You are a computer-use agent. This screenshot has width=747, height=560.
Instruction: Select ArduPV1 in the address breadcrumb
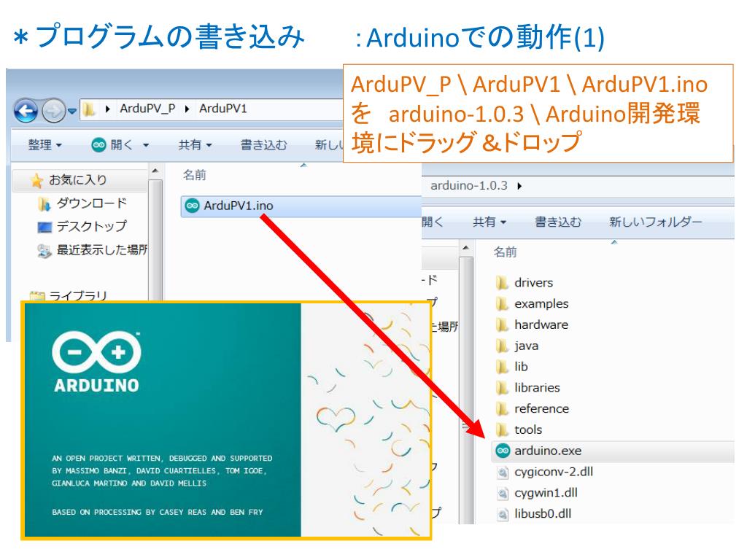tap(223, 109)
